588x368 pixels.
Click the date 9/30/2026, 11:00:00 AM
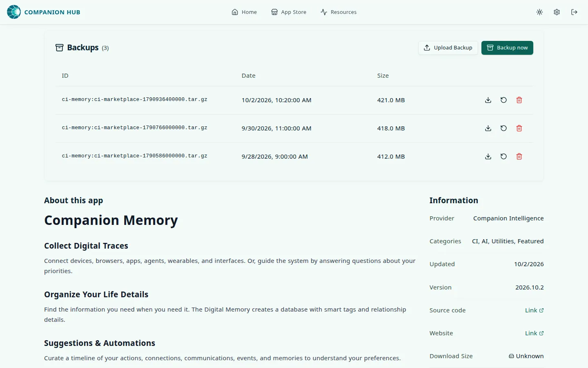click(276, 128)
